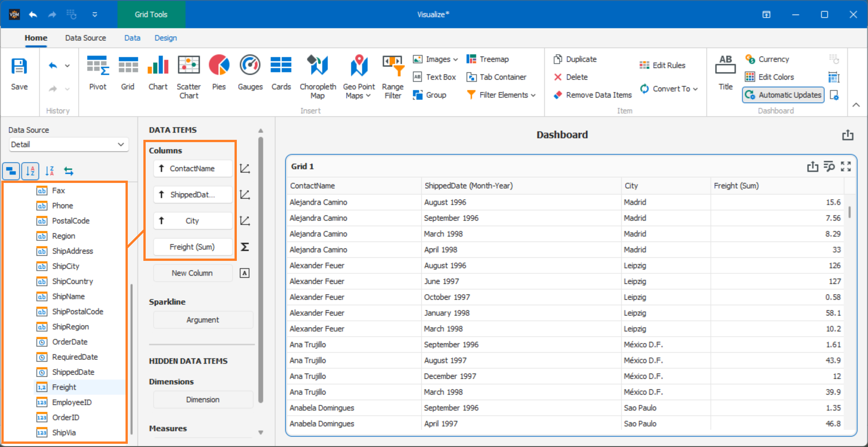Select the Pivot insert tool
868x447 pixels.
(98, 76)
